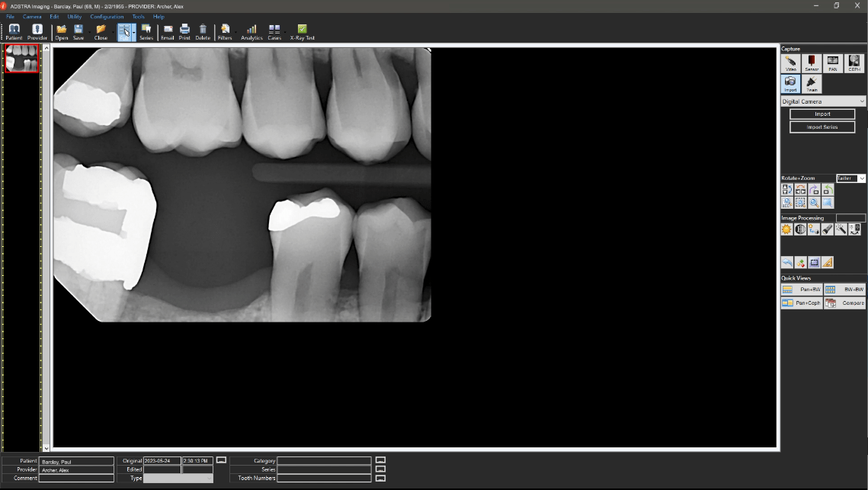Image resolution: width=868 pixels, height=490 pixels.
Task: Select the bitewing thumbnail in the left strip
Action: point(21,59)
